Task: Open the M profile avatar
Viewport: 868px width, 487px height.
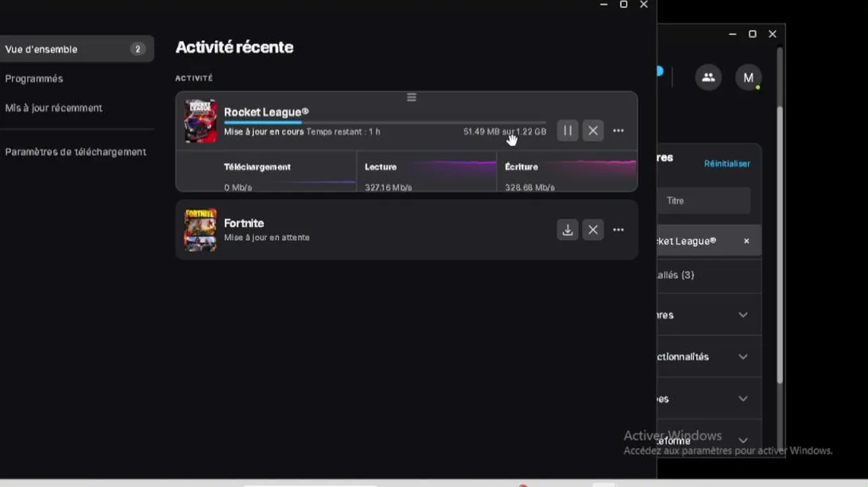Action: pos(748,78)
